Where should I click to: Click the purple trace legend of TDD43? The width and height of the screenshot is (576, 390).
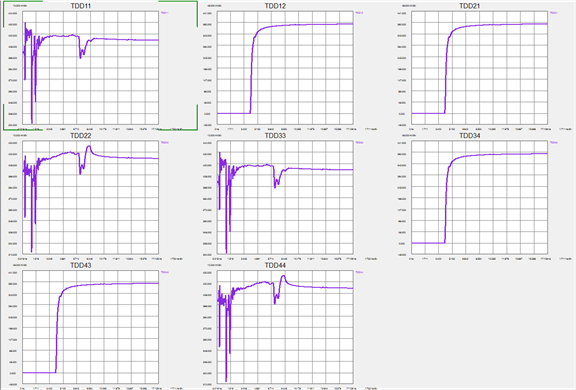click(165, 272)
